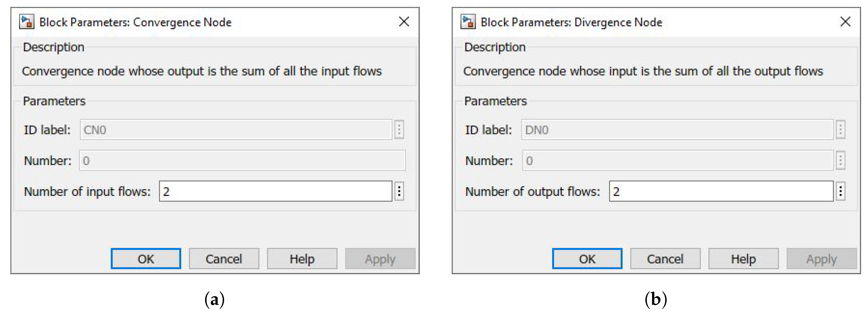This screenshot has width=868, height=312.
Task: Open options menu beside Divergence Number field
Action: tap(841, 161)
